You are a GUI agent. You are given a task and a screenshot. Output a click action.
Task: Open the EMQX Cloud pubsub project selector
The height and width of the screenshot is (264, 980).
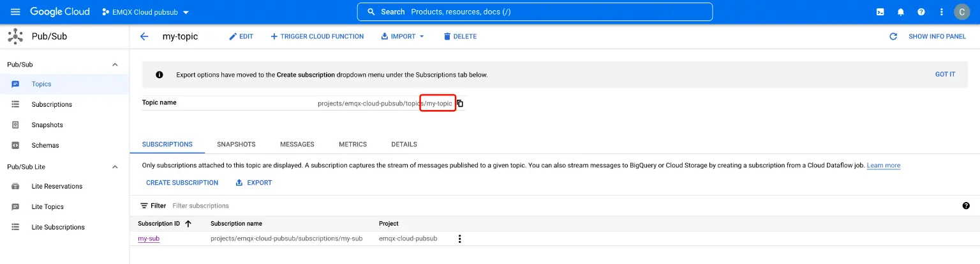tap(145, 12)
